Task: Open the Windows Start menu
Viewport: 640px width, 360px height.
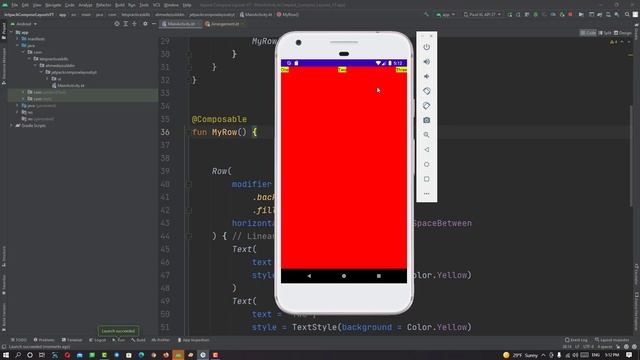Action: click(x=5, y=355)
